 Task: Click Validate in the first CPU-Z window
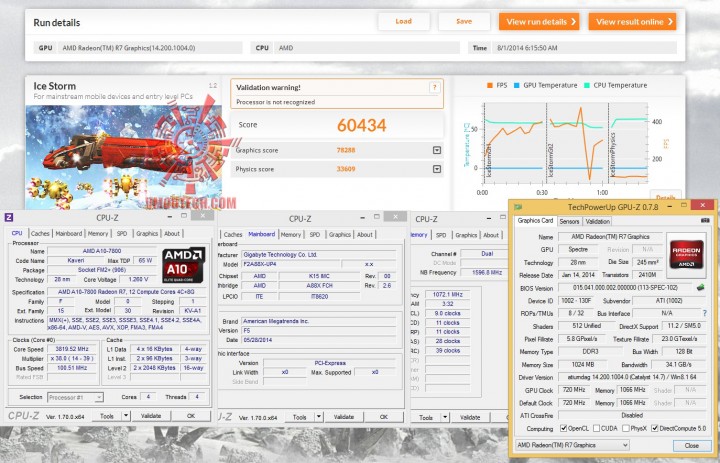click(151, 416)
